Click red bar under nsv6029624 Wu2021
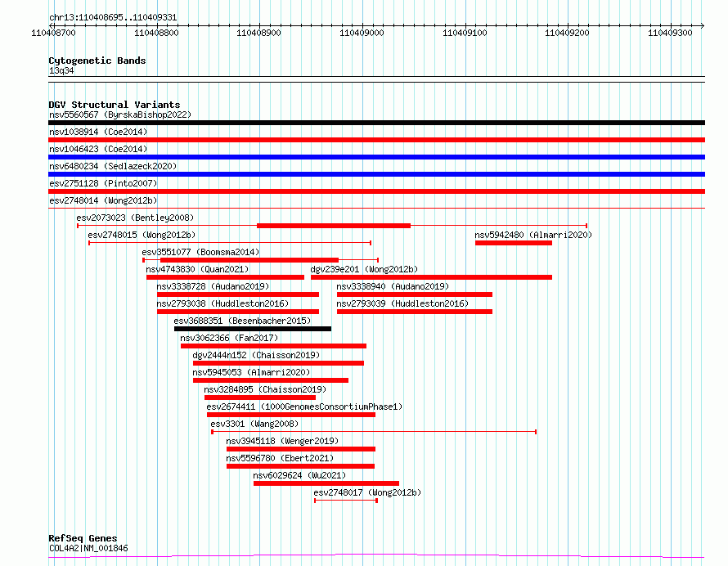Viewport: 728px width, 566px height. (x=326, y=484)
